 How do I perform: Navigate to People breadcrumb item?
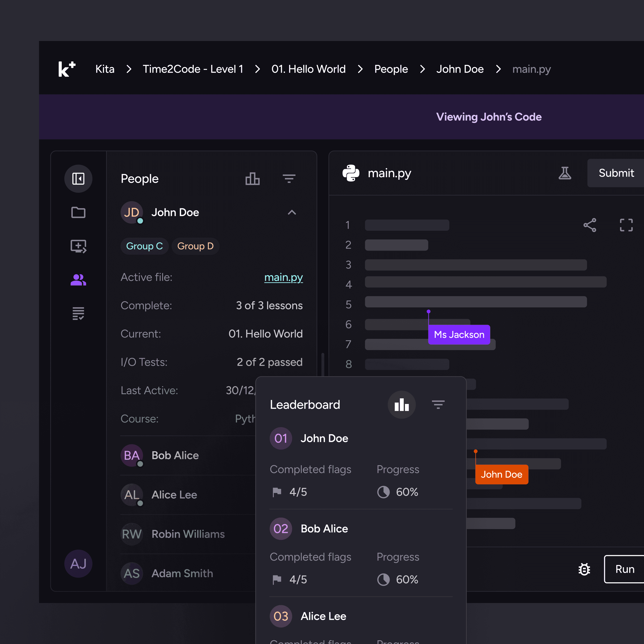pyautogui.click(x=391, y=69)
